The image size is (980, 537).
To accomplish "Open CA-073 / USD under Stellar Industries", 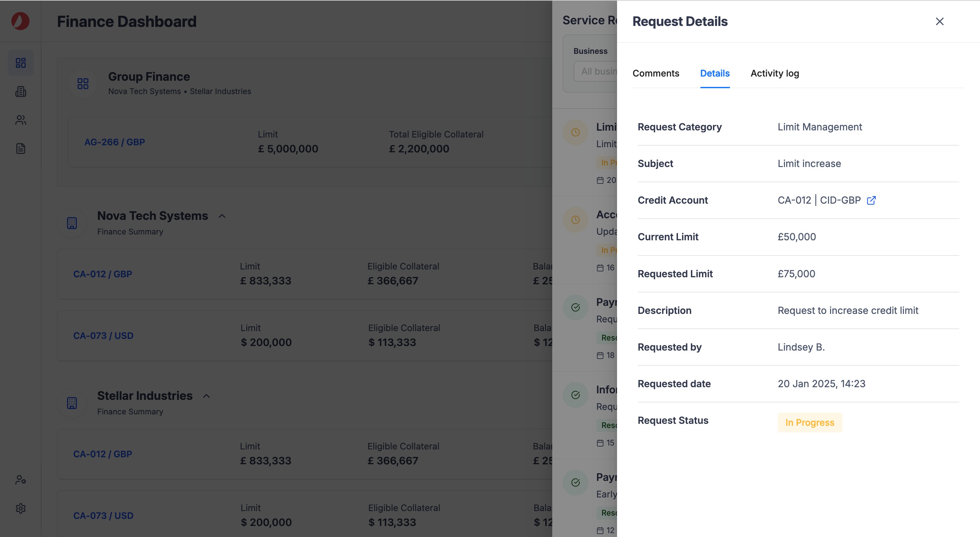I will coord(103,516).
